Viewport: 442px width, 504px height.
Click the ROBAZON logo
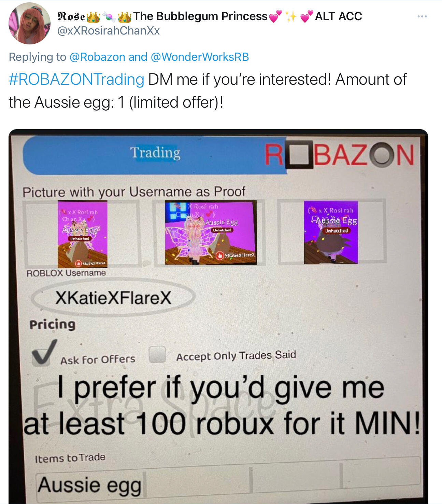coord(339,155)
